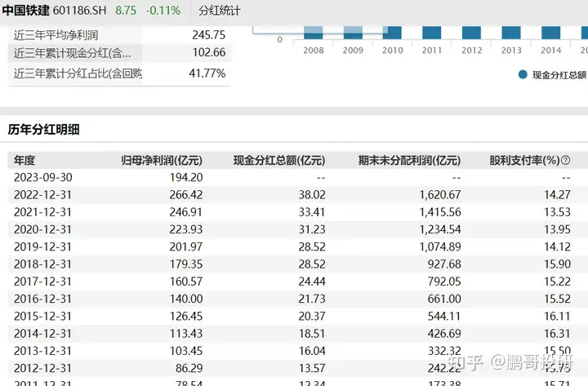Click the help icon beside 股利支付率(%)
588x386 pixels.
[565, 161]
